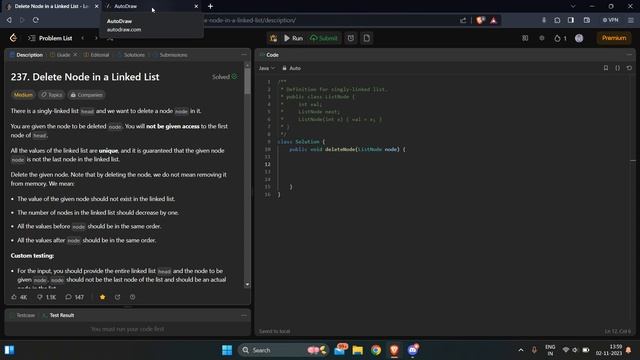
Task: Show the Companies tag
Action: [x=86, y=95]
